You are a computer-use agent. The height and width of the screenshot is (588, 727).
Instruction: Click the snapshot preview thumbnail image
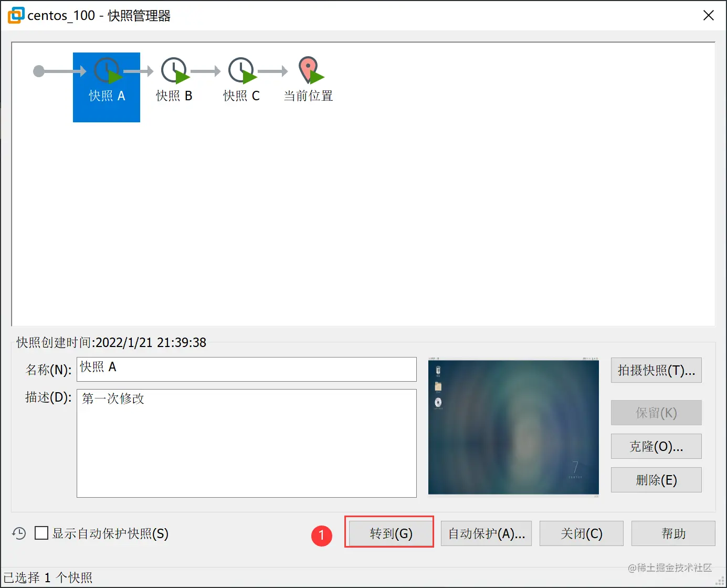(x=513, y=427)
